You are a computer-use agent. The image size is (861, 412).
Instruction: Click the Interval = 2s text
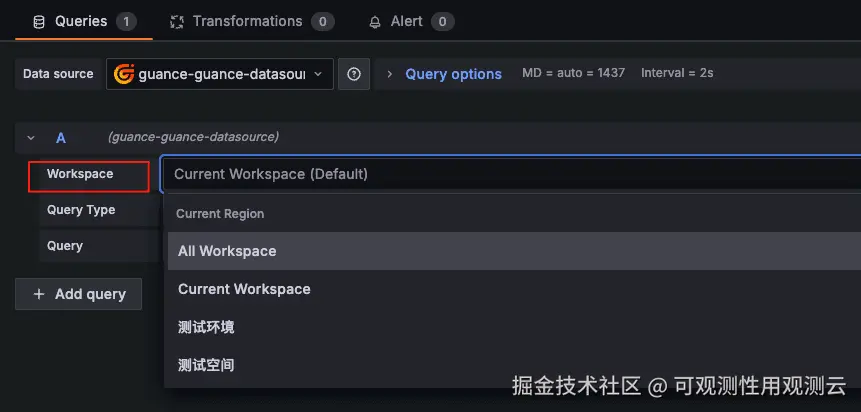click(x=677, y=73)
